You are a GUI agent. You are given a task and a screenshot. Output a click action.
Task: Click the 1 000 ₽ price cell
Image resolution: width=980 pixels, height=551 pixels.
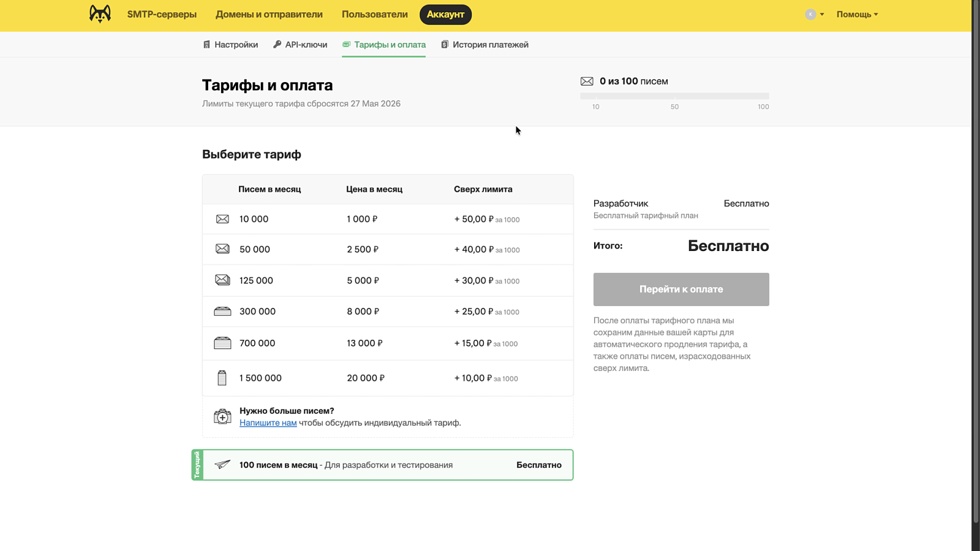pos(362,219)
